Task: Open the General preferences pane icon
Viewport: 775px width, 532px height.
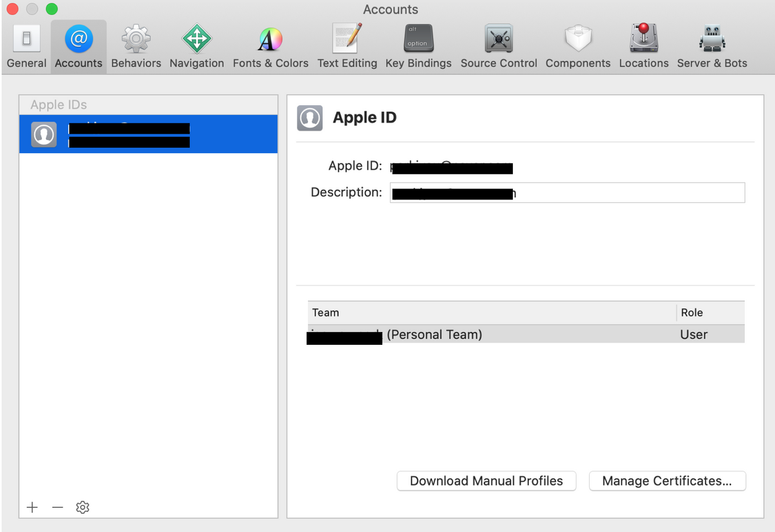Action: click(x=26, y=39)
